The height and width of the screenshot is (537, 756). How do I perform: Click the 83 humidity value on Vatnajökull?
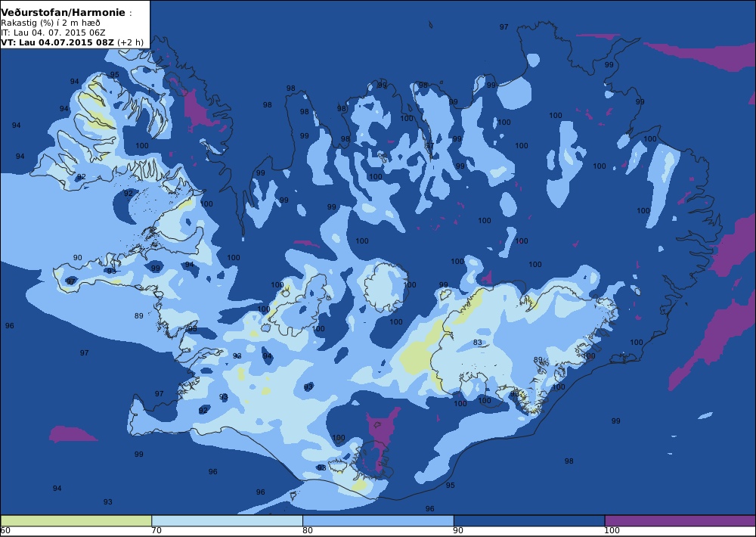477,342
